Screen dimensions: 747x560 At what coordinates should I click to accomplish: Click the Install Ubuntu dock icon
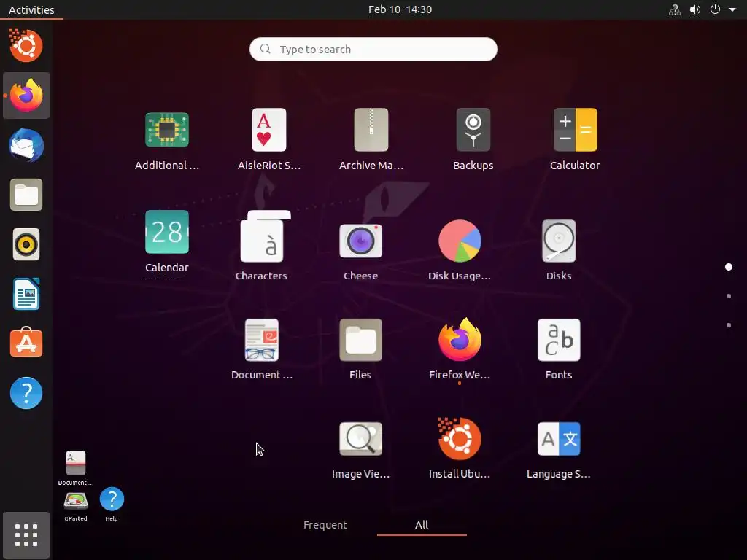(x=26, y=46)
